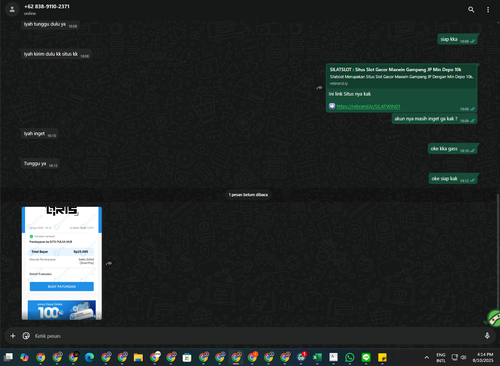
Task: Open the white "A" app on the taskbar
Action: click(x=333, y=357)
